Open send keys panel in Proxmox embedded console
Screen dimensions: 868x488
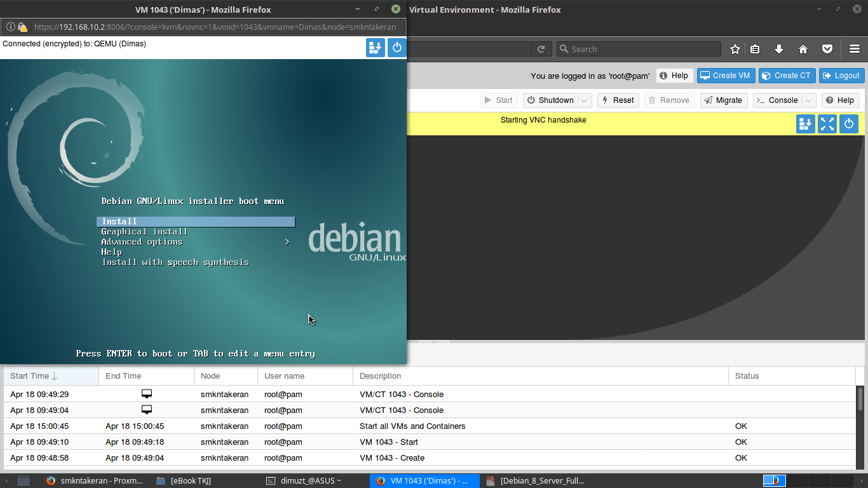tap(806, 124)
